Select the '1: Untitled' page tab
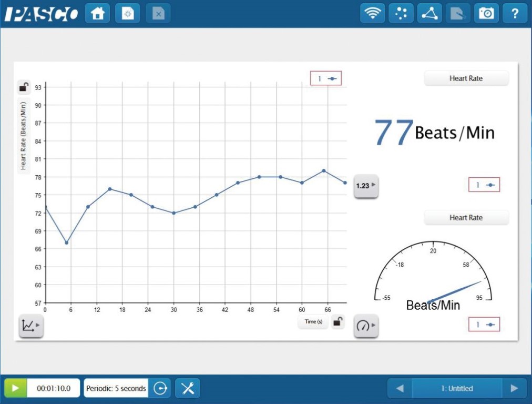This screenshot has height=404, width=532. pos(457,389)
